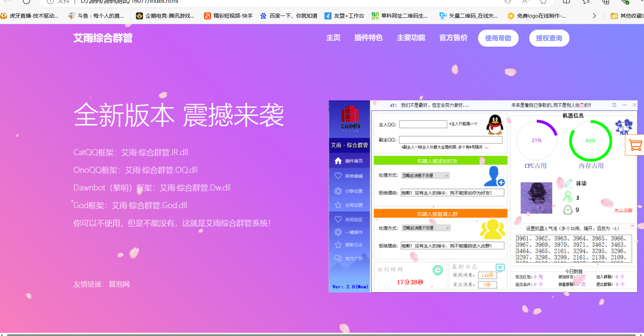Click the Ver: 2.0(New) version label
Image resolution: width=644 pixels, height=336 pixels.
pos(350,287)
